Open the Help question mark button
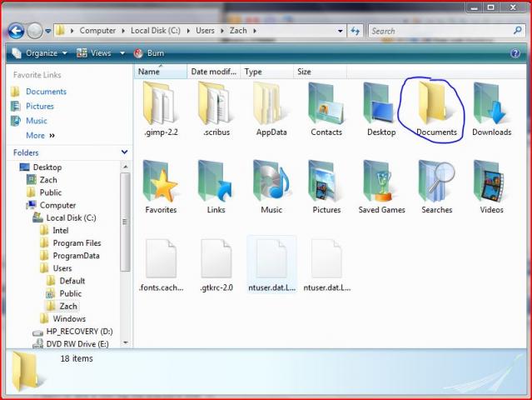Viewport: 532px width, 400px height. click(515, 53)
